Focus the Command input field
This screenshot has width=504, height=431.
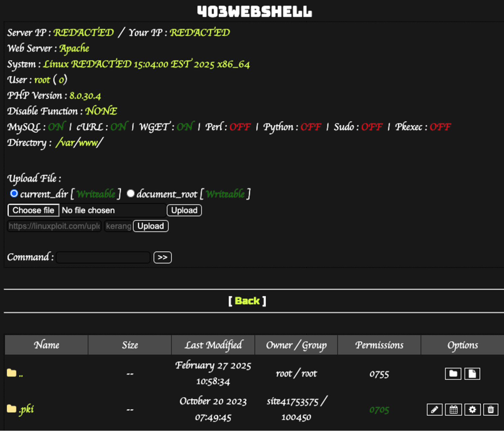coord(103,257)
